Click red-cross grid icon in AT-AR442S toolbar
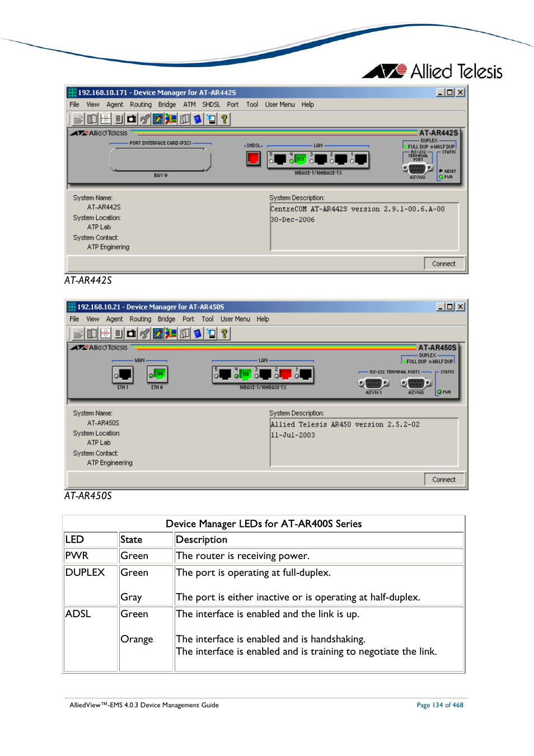 click(x=105, y=119)
